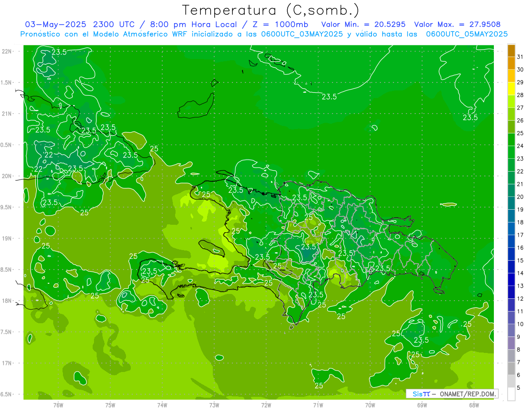532x411 pixels.
Task: Click the "5" color scale label
Action: pos(519,387)
